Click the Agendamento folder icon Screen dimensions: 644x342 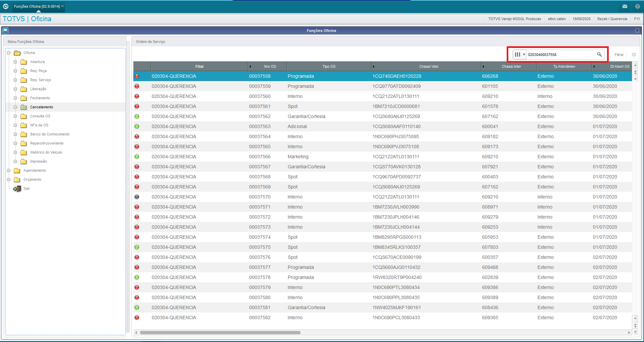point(17,170)
